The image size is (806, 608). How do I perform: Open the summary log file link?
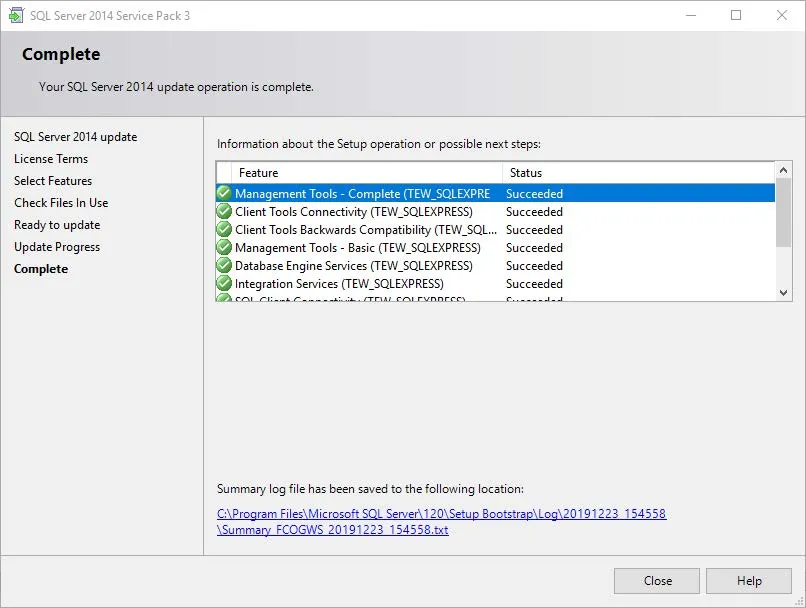tap(443, 513)
